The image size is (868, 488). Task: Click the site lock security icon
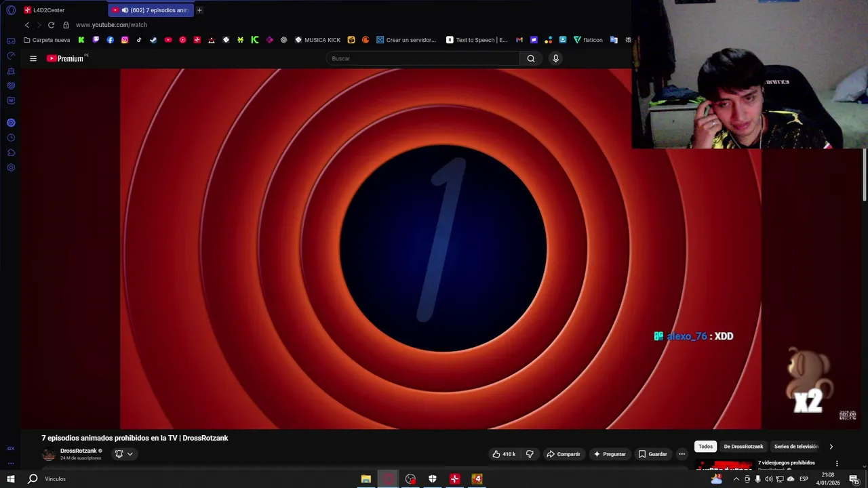[66, 25]
